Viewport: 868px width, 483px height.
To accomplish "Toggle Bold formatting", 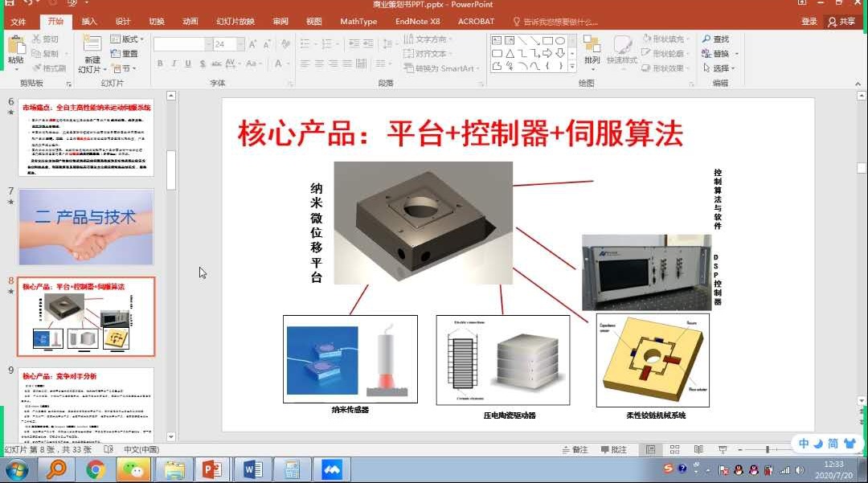I will coord(160,63).
